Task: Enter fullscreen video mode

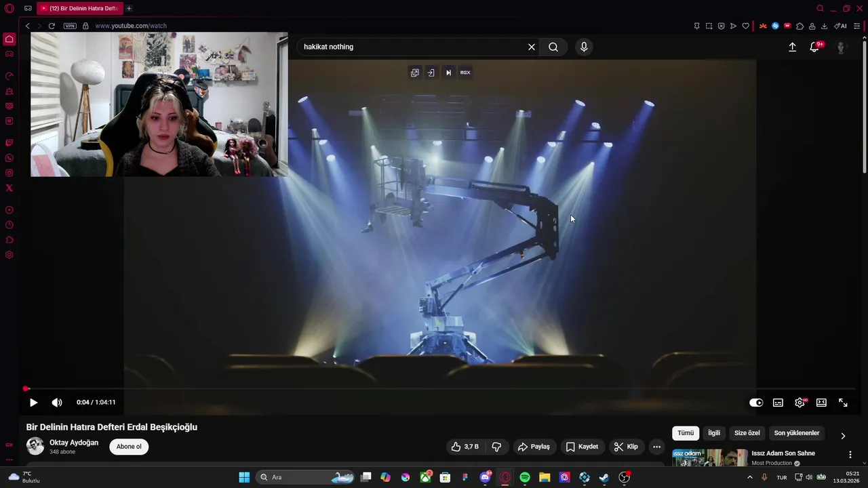Action: coord(843,403)
